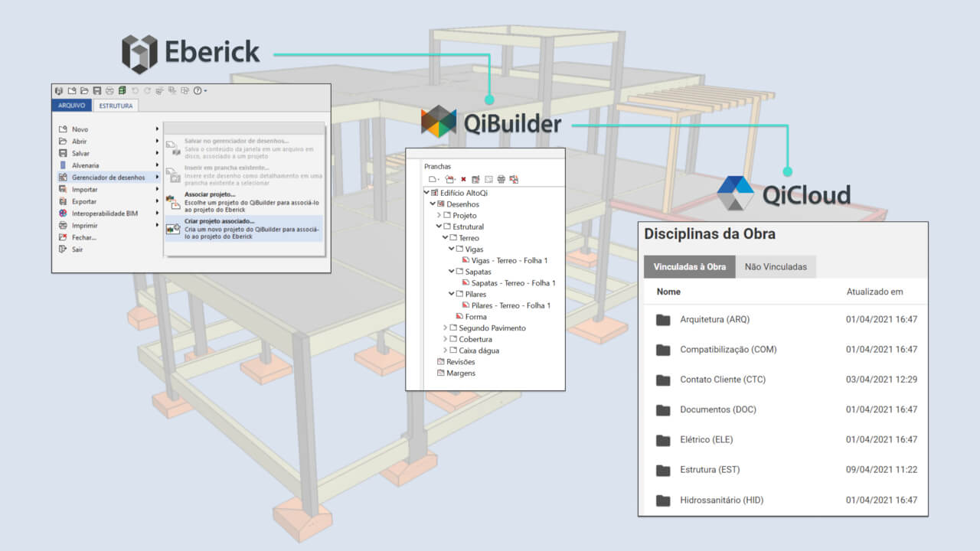Click the Atualizado em column header
The height and width of the screenshot is (551, 980).
click(x=874, y=292)
